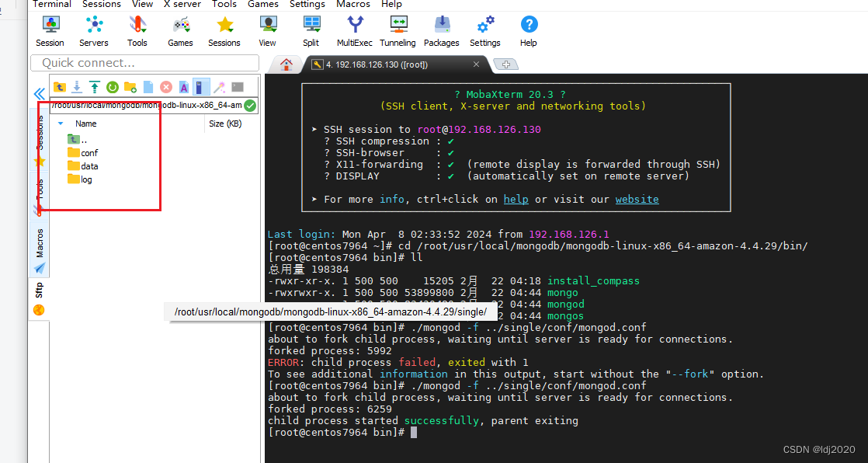
Task: Click the help link in terminal banner
Action: click(516, 199)
